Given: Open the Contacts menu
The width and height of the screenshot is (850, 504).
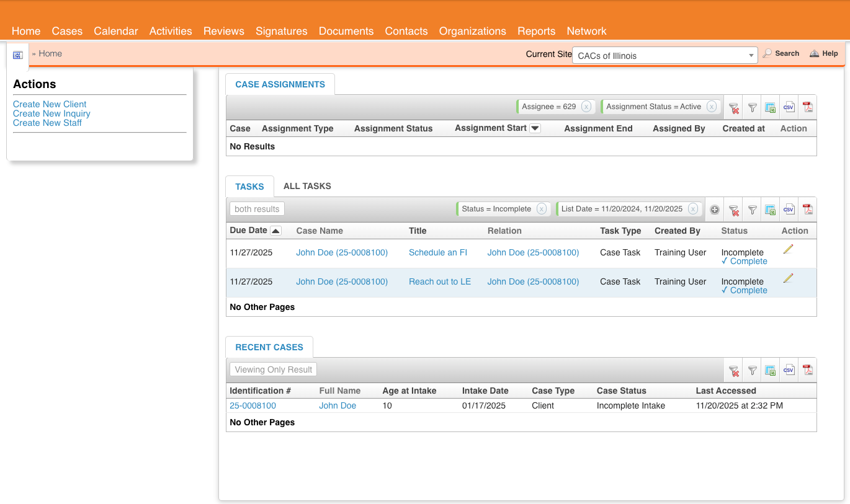Looking at the screenshot, I should pos(406,31).
